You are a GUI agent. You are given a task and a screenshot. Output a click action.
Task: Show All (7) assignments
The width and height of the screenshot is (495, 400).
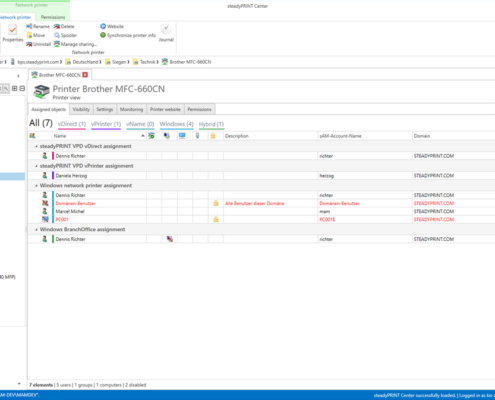(x=41, y=123)
